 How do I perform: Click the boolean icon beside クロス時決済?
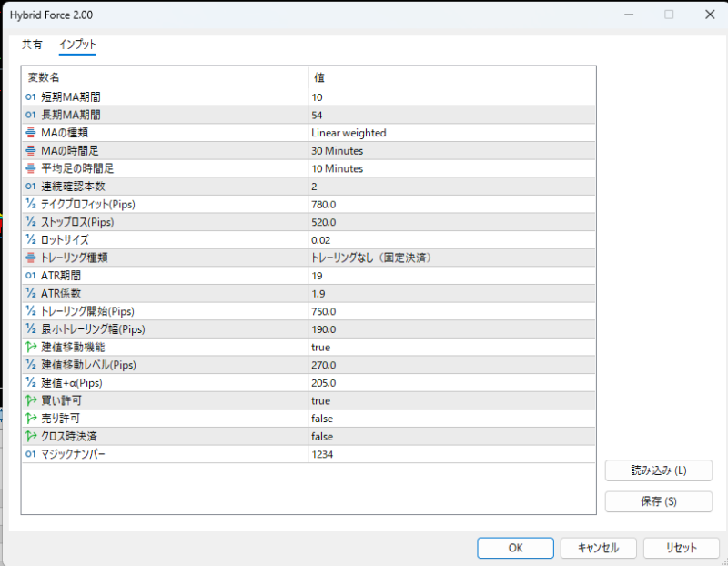coord(31,437)
